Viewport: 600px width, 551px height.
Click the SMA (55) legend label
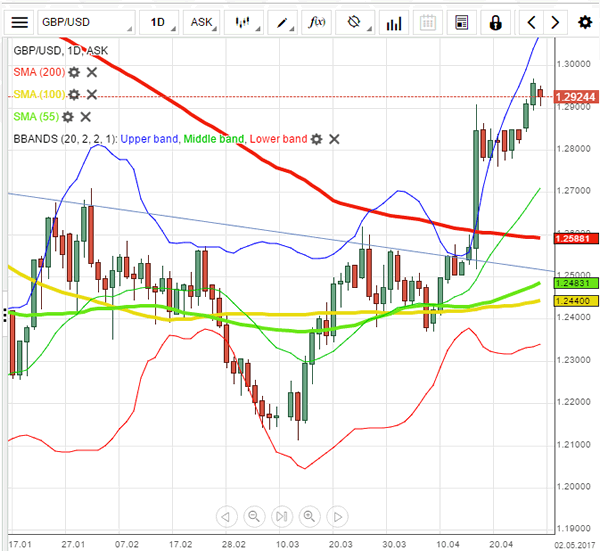pyautogui.click(x=36, y=117)
